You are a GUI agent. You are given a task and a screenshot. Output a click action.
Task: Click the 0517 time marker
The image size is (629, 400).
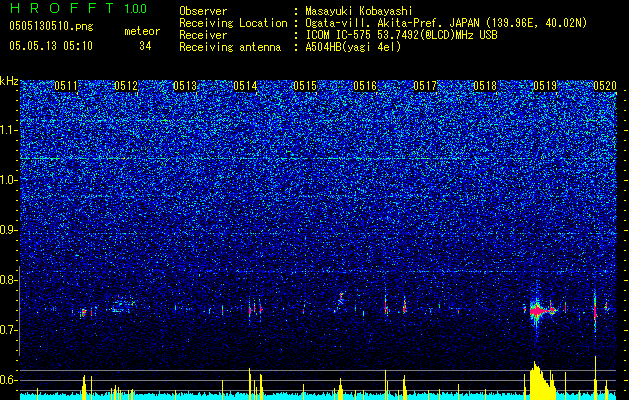pos(425,86)
